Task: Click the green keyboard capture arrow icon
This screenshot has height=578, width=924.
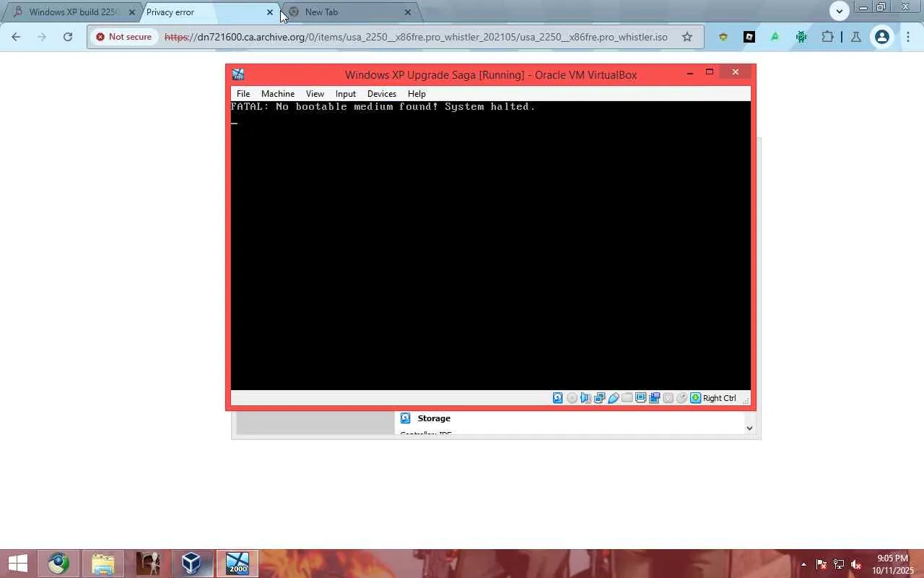Action: point(695,398)
